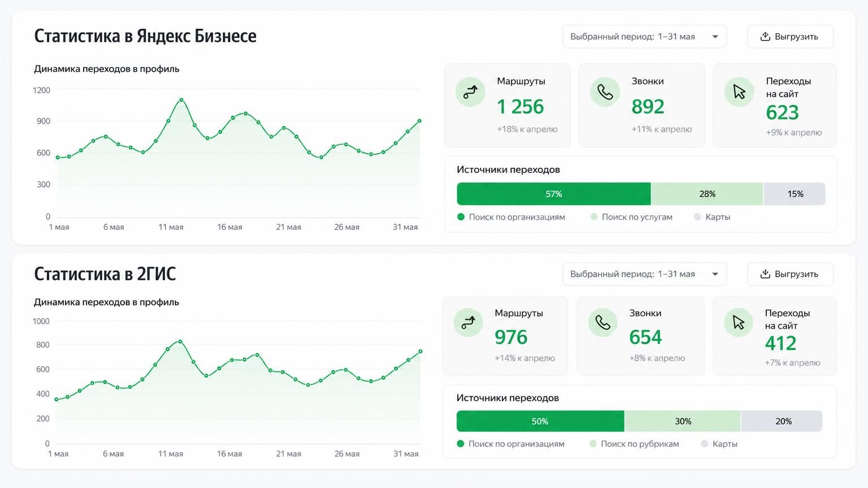Toggle Карты legend item in 2ГИС
The height and width of the screenshot is (488, 868).
[x=719, y=444]
